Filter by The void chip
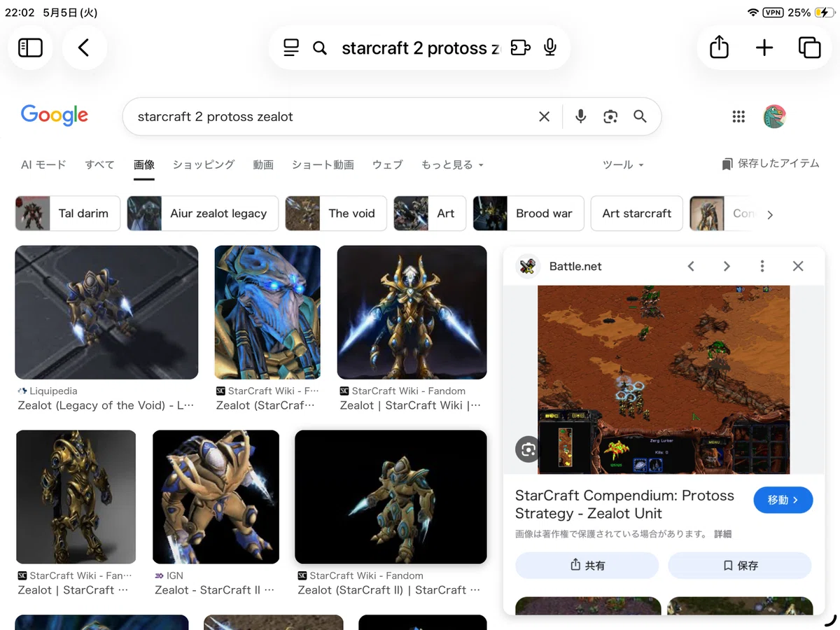This screenshot has height=630, width=840. pyautogui.click(x=336, y=213)
